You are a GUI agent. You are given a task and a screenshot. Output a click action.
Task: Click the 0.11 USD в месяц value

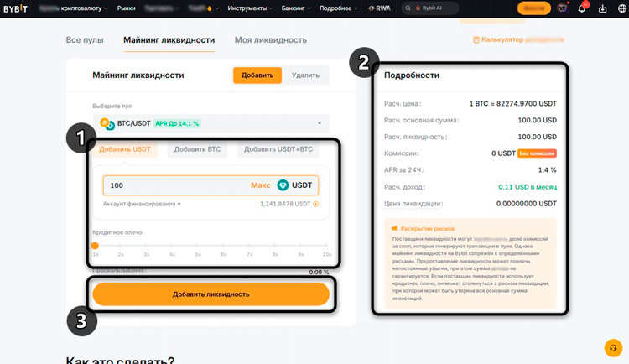528,187
